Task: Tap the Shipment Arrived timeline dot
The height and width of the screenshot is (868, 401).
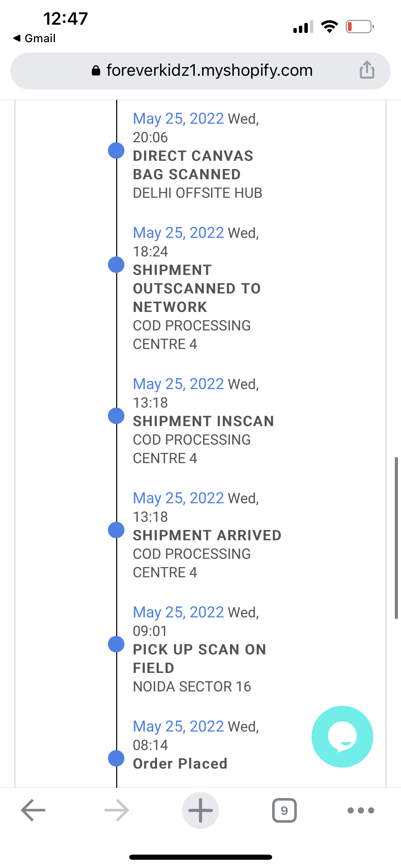Action: click(116, 530)
